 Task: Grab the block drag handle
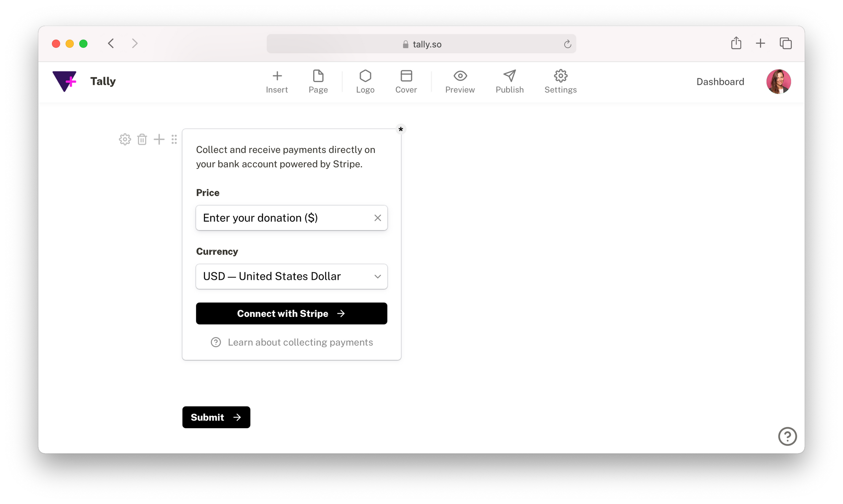[174, 139]
